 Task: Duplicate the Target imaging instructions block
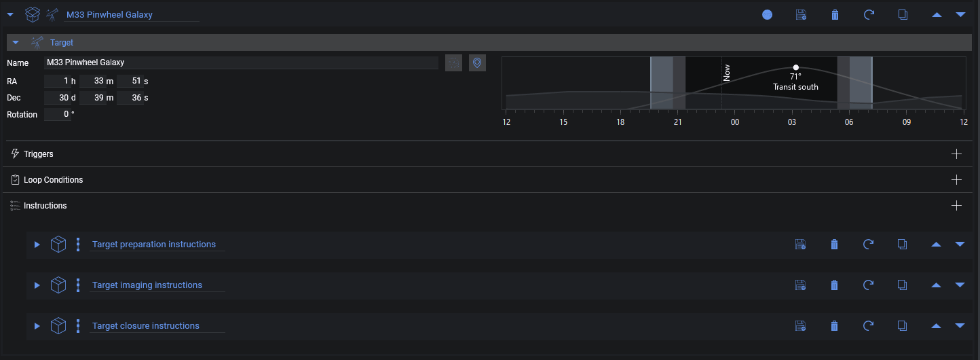coord(902,285)
